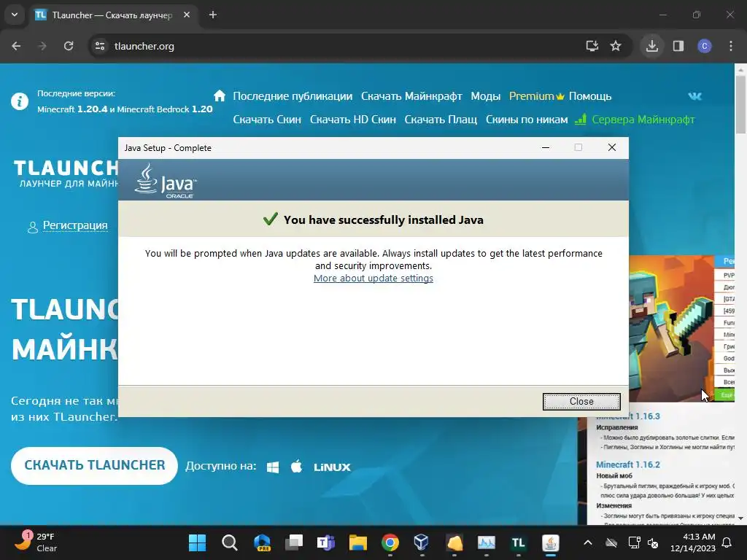The height and width of the screenshot is (560, 747).
Task: Open the TL launcher taskbar icon
Action: click(x=519, y=542)
